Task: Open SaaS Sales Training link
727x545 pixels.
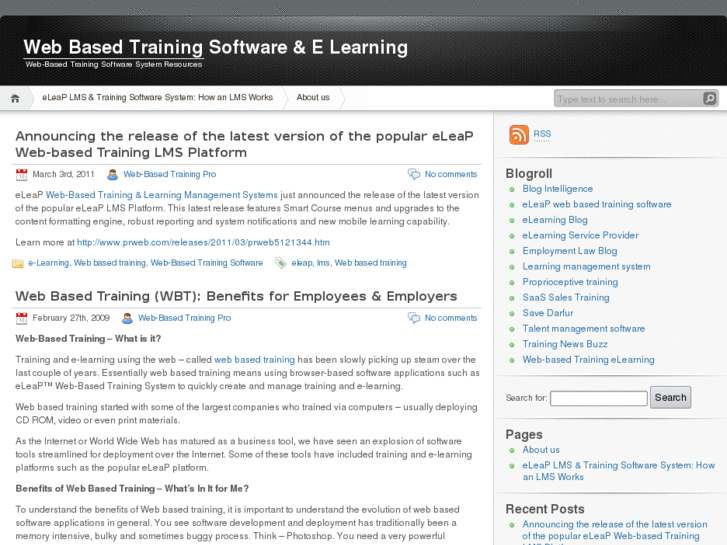Action: click(x=566, y=298)
